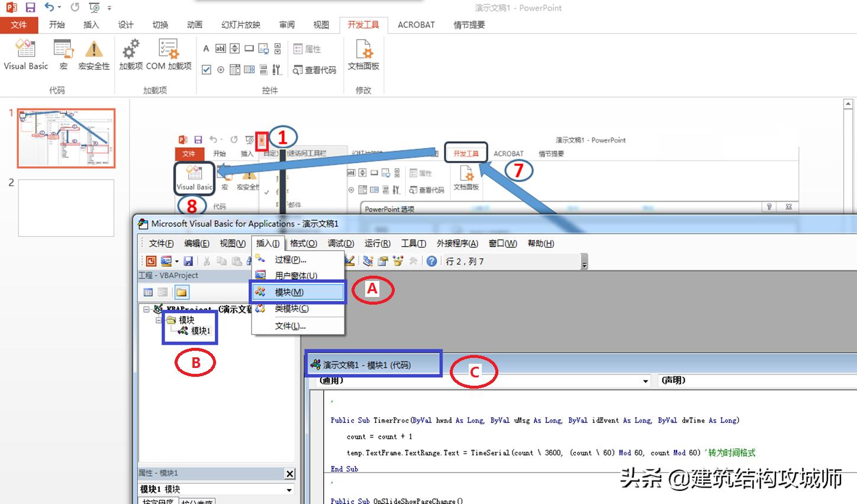
Task: Insert a list box control
Action: (x=234, y=70)
